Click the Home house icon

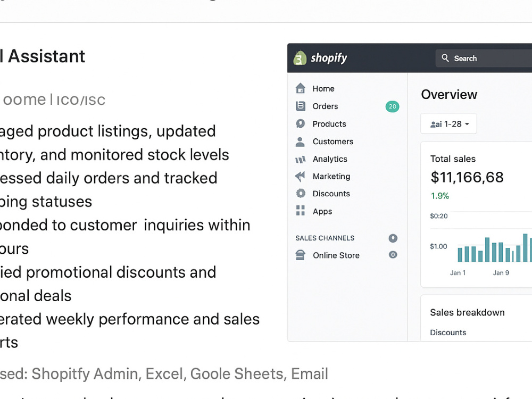[300, 88]
